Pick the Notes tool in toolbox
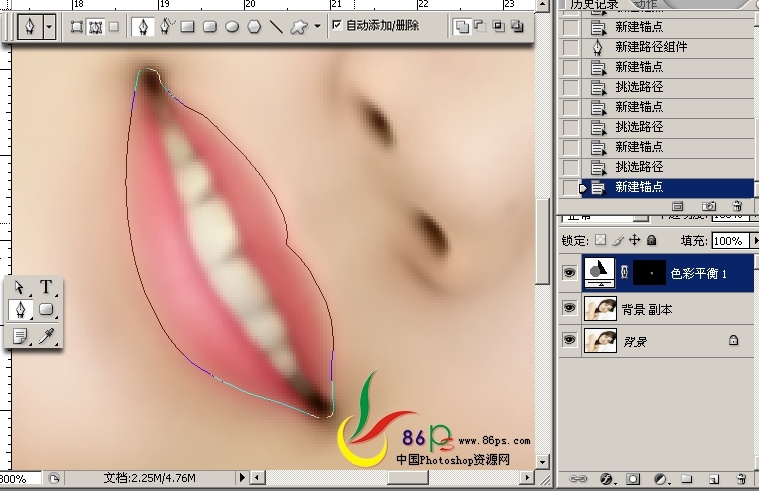 (20, 336)
